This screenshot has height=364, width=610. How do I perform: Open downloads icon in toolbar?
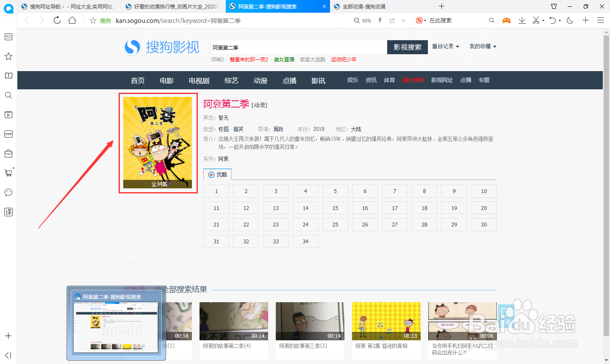click(522, 20)
